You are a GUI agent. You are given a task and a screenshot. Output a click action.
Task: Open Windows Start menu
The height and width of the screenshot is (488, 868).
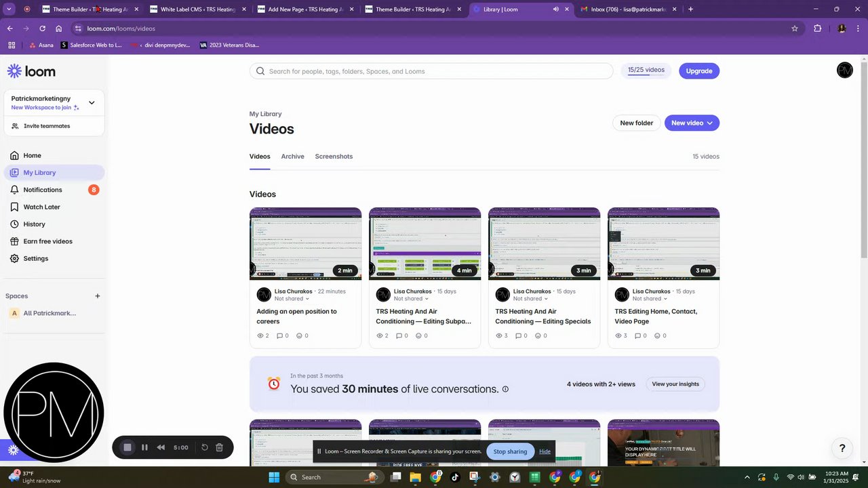pos(274,477)
